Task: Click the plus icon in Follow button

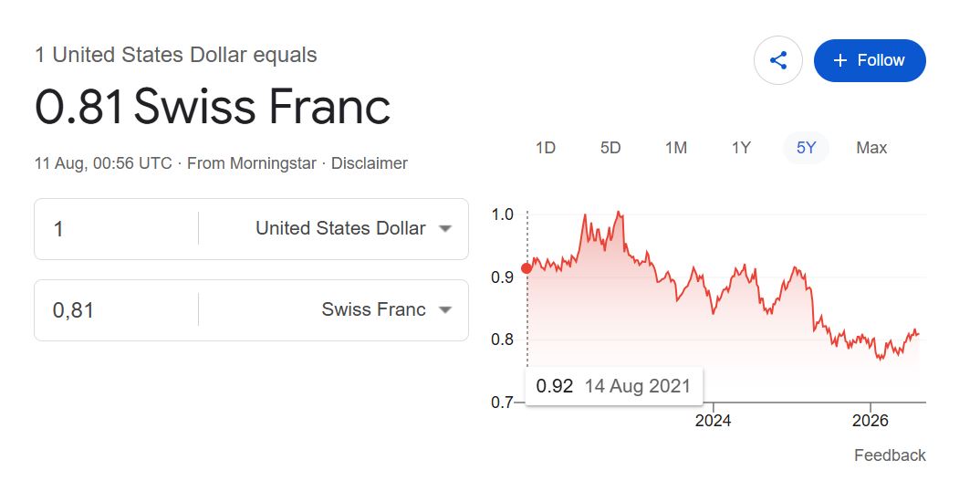Action: coord(840,60)
